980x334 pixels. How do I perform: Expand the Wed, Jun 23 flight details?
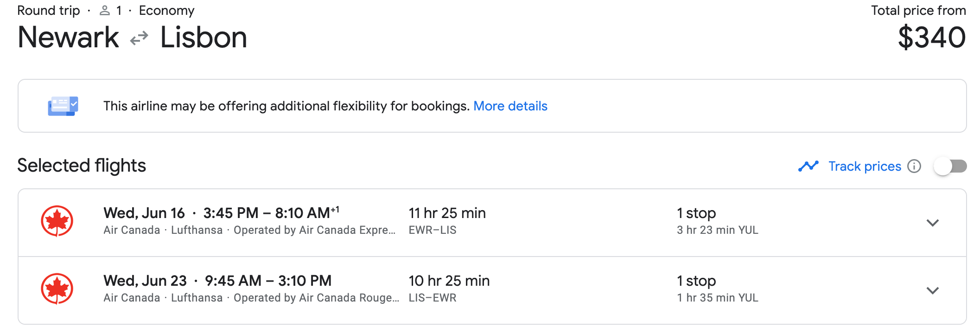point(933,290)
